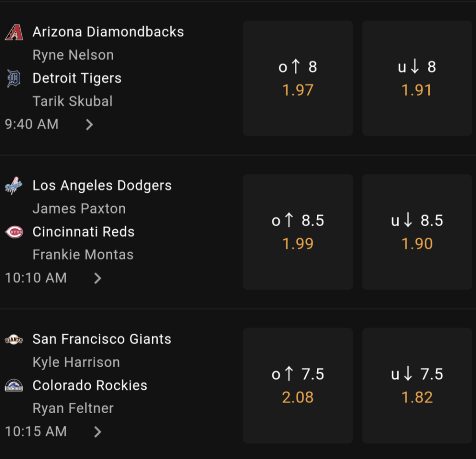The height and width of the screenshot is (459, 476).
Task: Click the Colorado Rockies logo
Action: 14,385
